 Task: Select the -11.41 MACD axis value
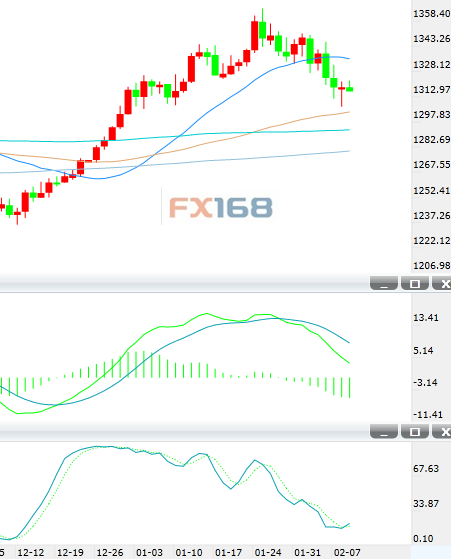pyautogui.click(x=428, y=415)
